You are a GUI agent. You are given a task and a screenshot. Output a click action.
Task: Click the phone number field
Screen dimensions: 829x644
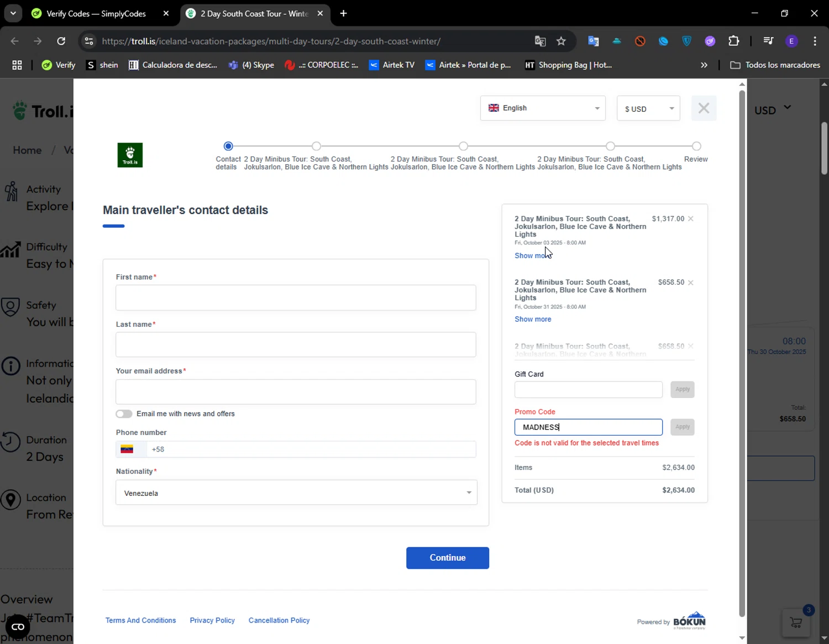[311, 449]
